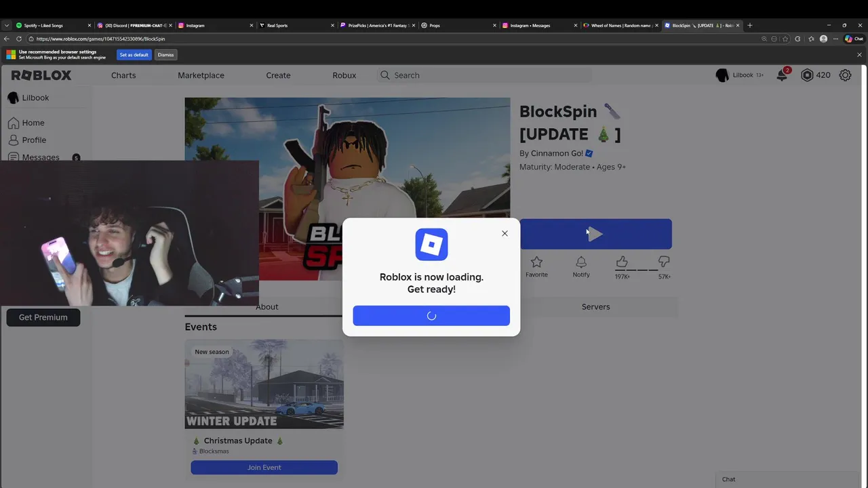Open the tab actions dropdown chevron

pyautogui.click(x=7, y=25)
